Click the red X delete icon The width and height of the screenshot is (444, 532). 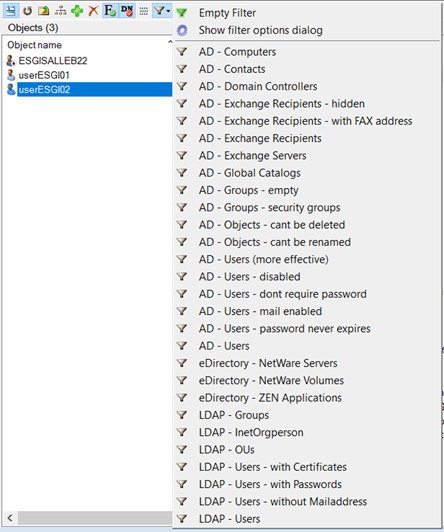93,11
